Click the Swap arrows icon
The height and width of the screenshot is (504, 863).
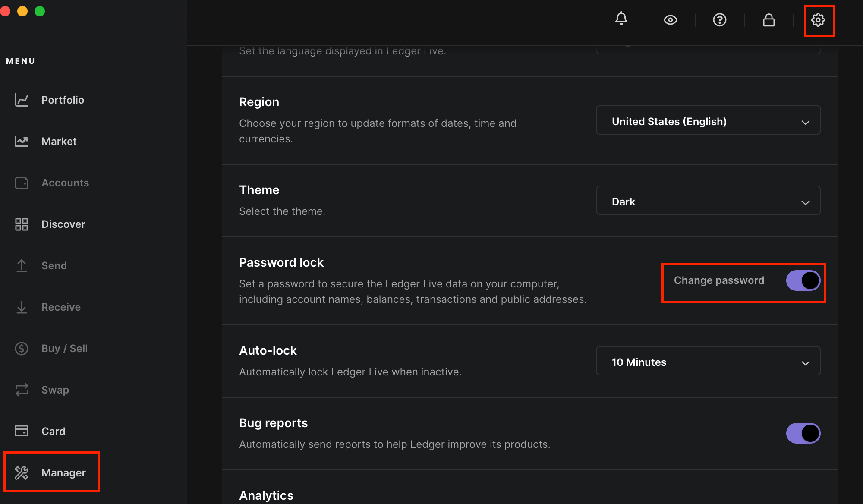coord(21,390)
